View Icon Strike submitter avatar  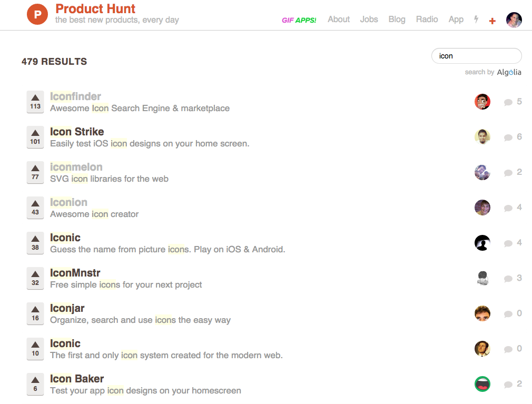pyautogui.click(x=482, y=137)
